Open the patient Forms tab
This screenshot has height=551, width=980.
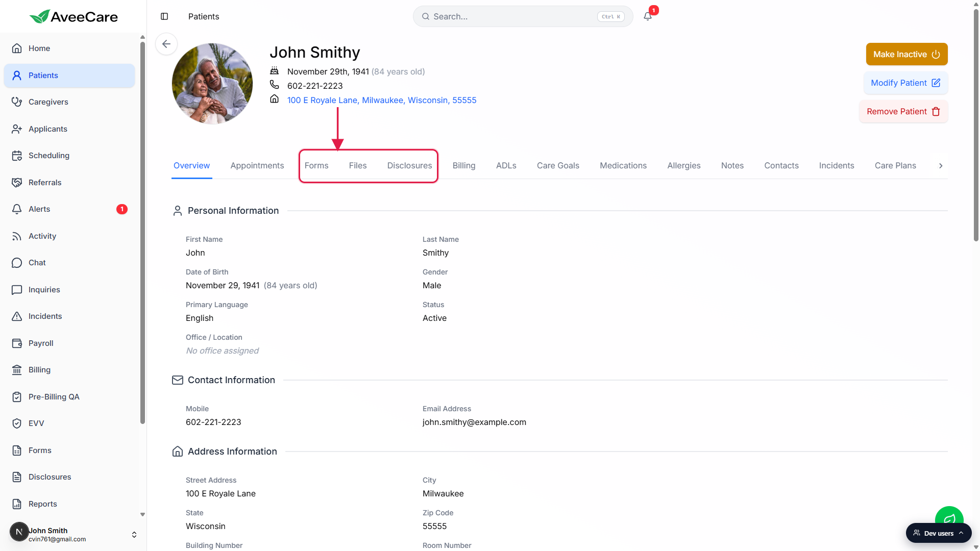316,166
